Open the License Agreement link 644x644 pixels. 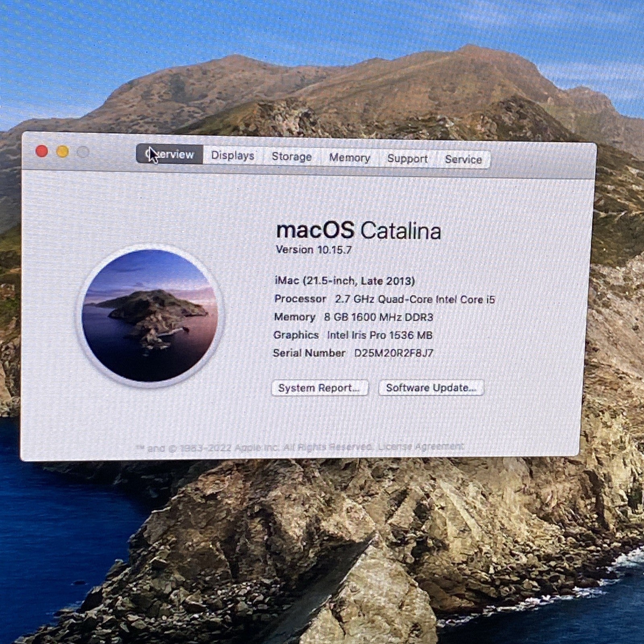click(421, 446)
